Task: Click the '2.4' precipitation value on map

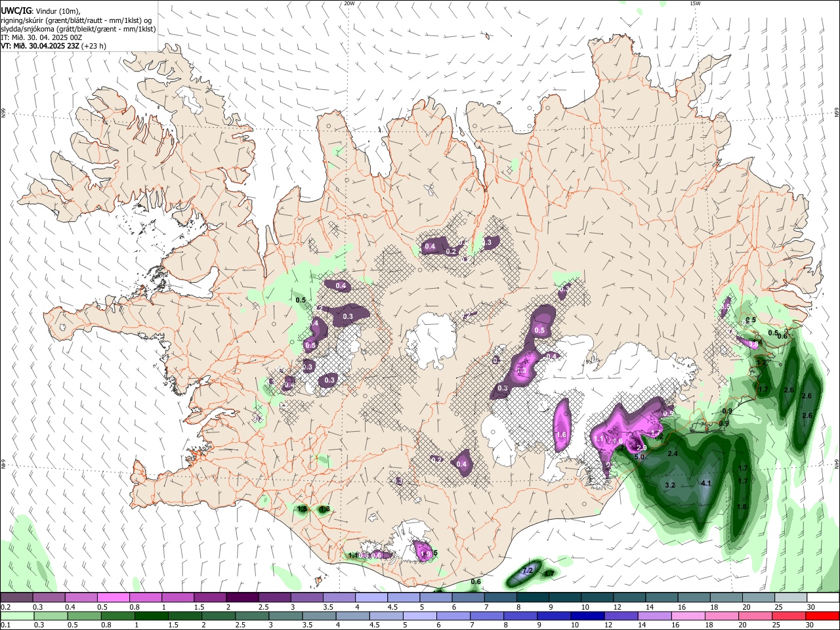Action: tap(673, 453)
